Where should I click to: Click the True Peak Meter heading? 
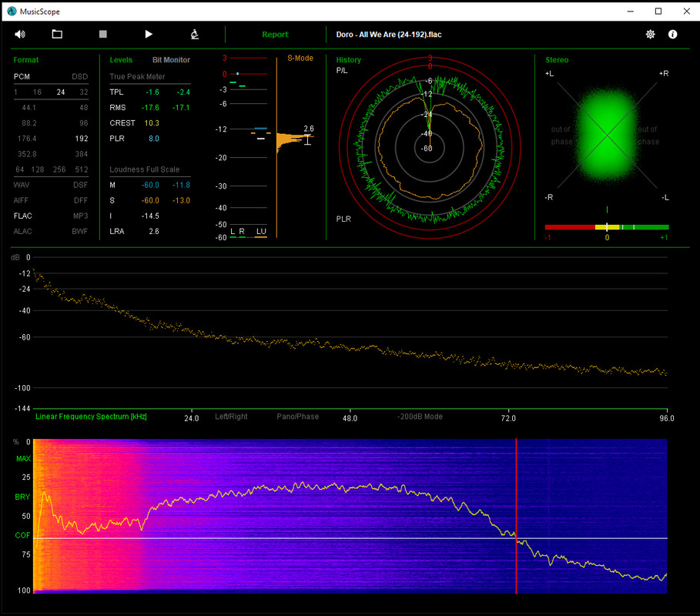[x=137, y=77]
